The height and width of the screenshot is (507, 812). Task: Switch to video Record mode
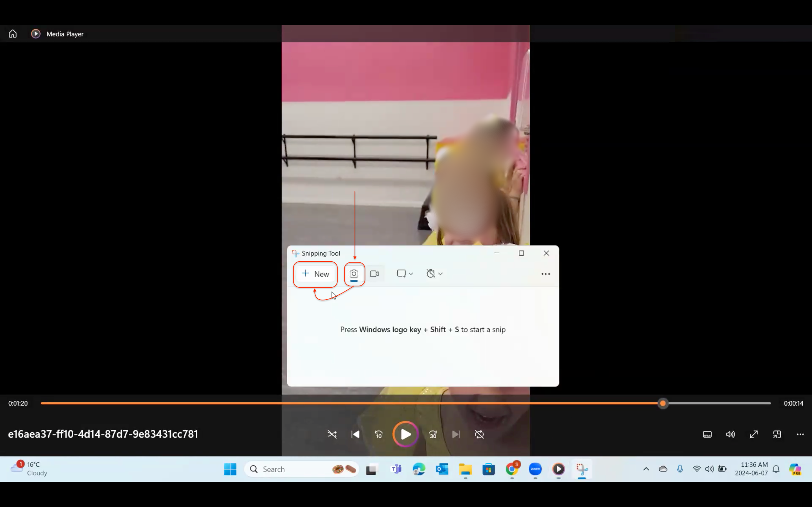click(x=374, y=274)
